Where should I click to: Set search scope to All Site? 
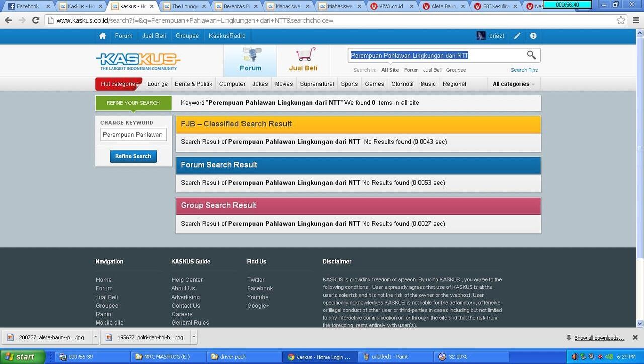point(390,70)
